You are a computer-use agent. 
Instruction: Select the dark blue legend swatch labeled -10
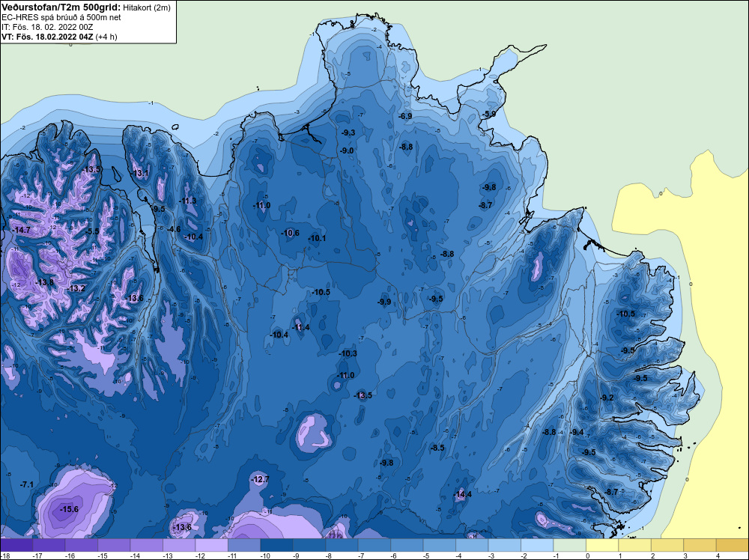(276, 545)
